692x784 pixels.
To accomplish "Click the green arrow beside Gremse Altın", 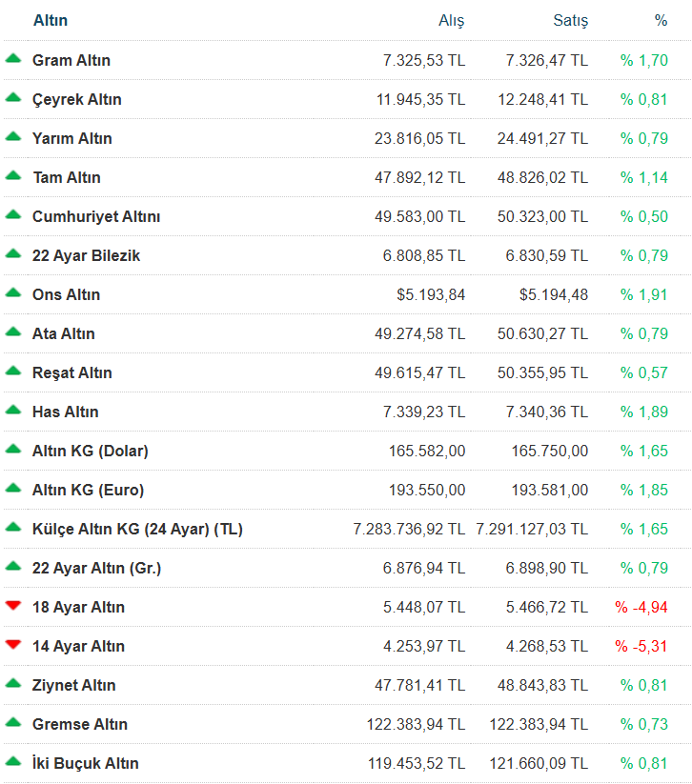I will point(13,723).
